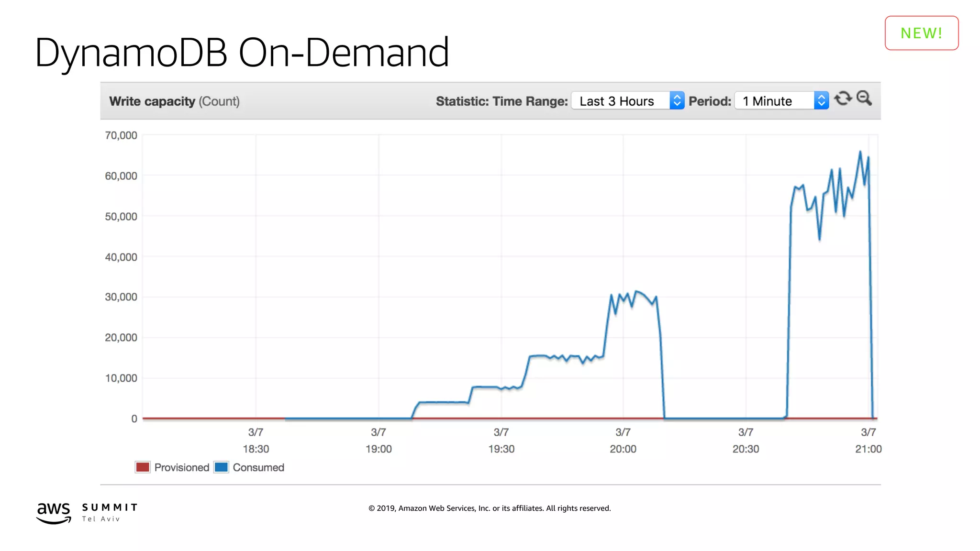Viewport: 980px width, 551px height.
Task: Click the 40,000 y-axis label
Action: click(121, 257)
